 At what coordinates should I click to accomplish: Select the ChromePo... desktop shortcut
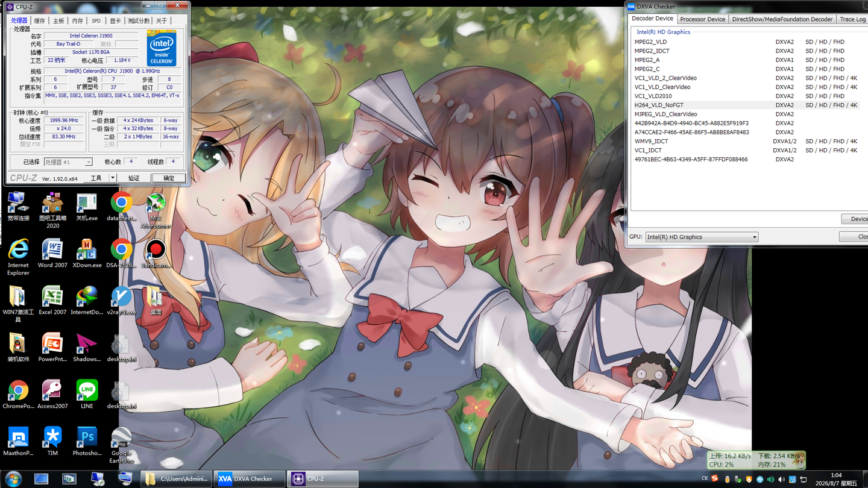[x=18, y=395]
